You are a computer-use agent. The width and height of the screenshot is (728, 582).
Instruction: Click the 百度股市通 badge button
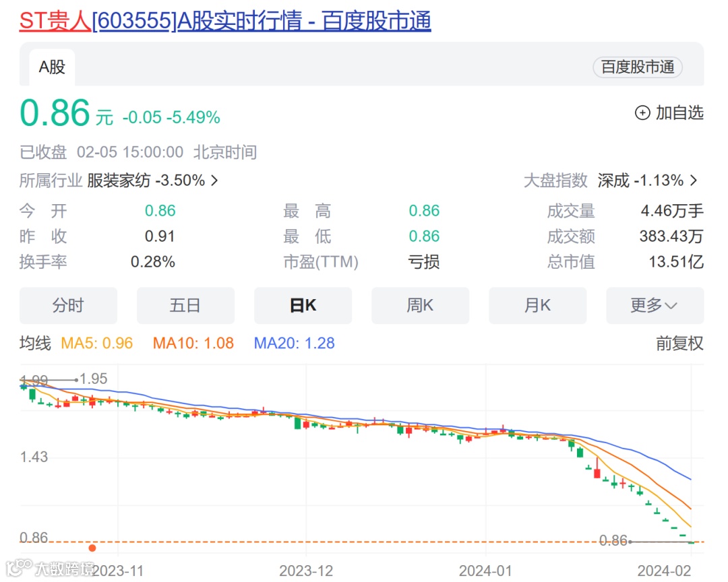638,67
